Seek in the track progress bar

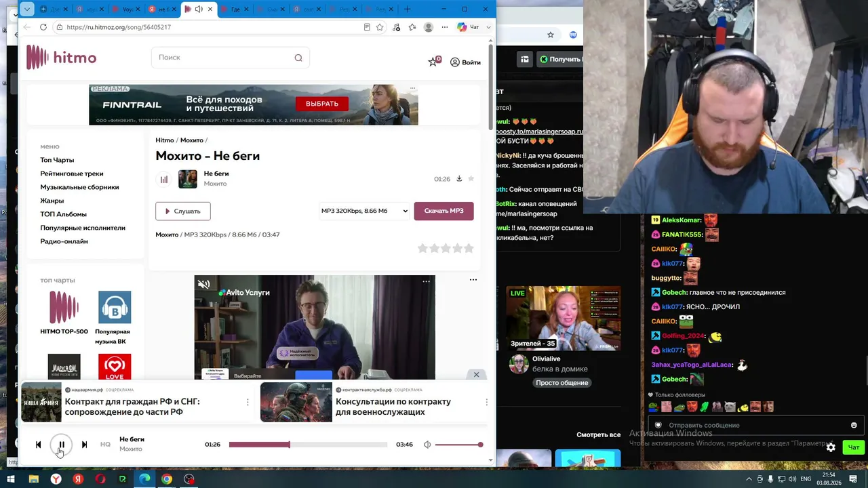click(308, 445)
